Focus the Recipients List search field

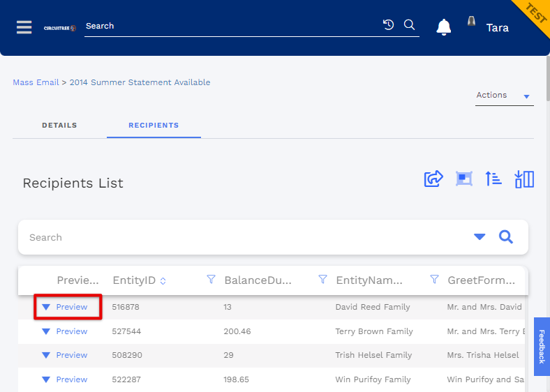(x=246, y=237)
